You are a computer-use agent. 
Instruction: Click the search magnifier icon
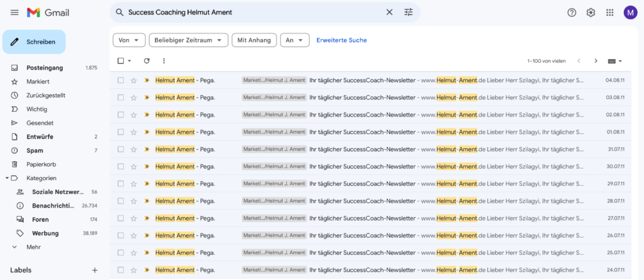(120, 13)
